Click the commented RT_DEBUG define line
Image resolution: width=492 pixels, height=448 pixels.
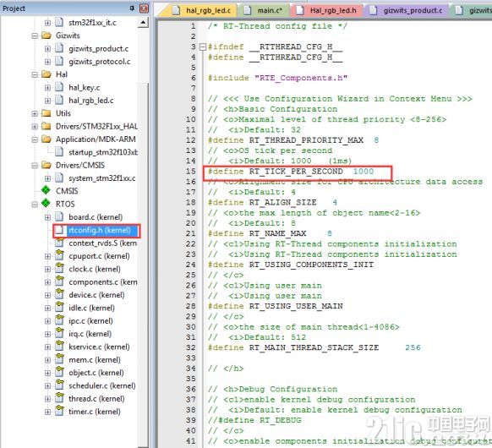point(254,420)
